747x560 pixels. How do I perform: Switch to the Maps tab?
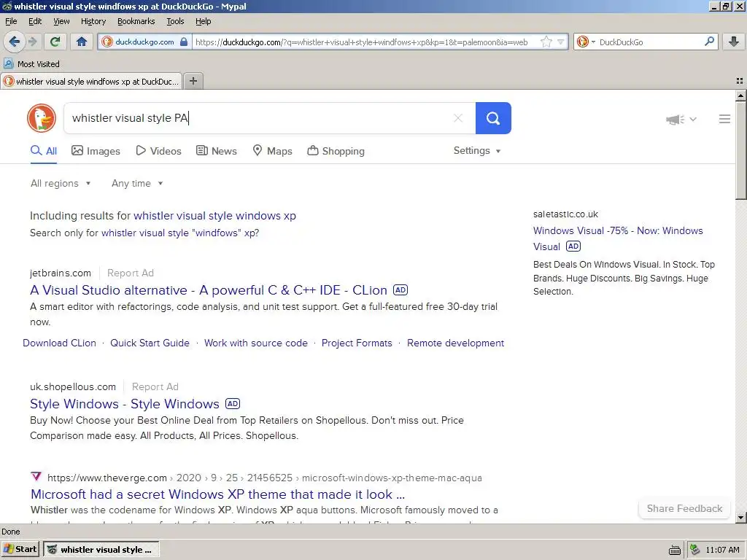tap(272, 151)
